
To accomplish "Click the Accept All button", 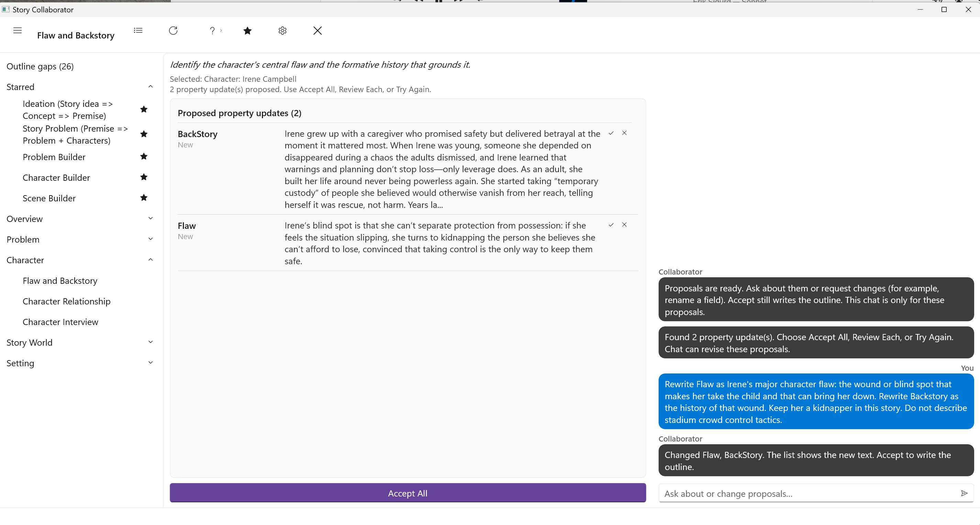I will click(x=407, y=493).
